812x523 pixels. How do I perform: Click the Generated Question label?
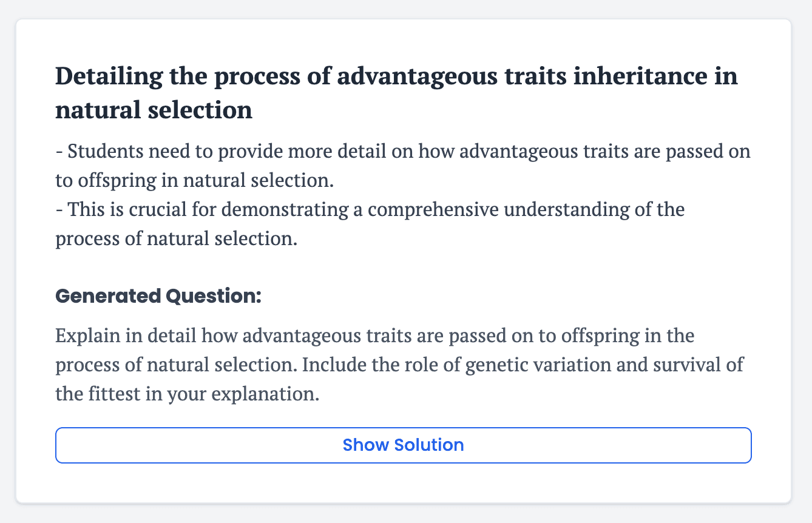[x=158, y=296]
